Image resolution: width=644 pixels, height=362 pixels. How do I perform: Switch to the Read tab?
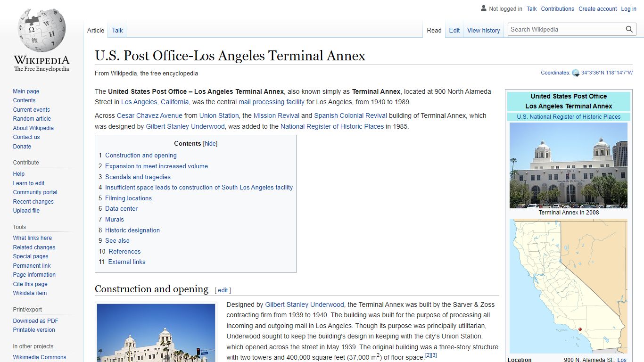click(434, 30)
